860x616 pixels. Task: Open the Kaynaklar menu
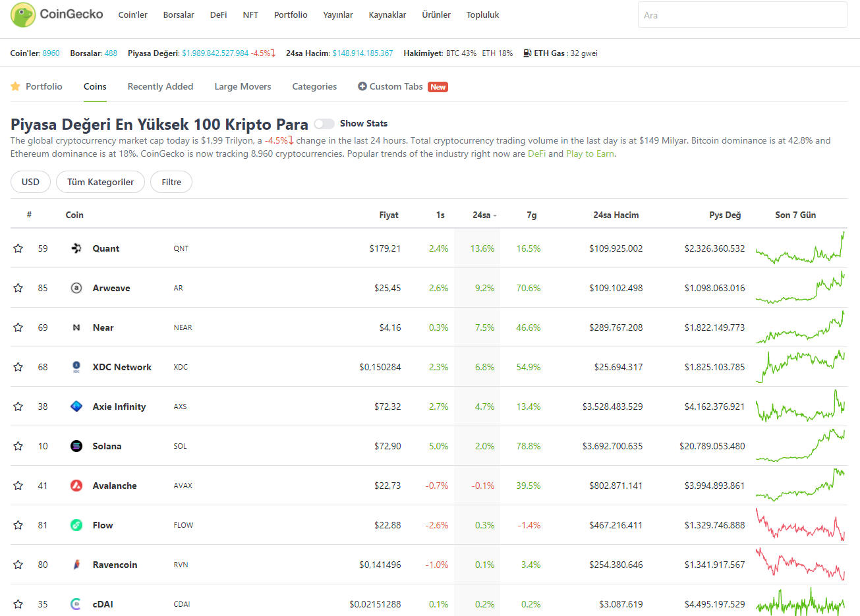click(x=387, y=14)
